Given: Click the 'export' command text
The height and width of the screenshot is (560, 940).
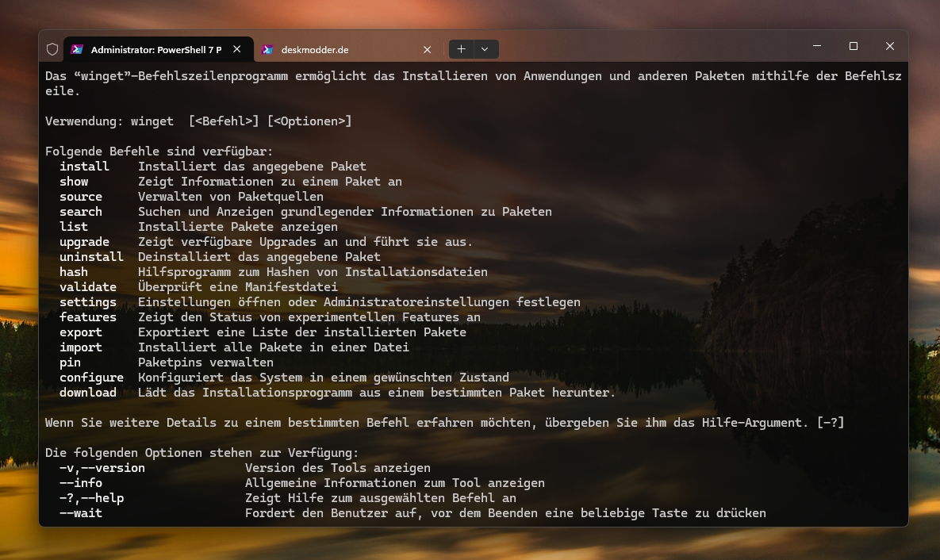Looking at the screenshot, I should (x=80, y=332).
